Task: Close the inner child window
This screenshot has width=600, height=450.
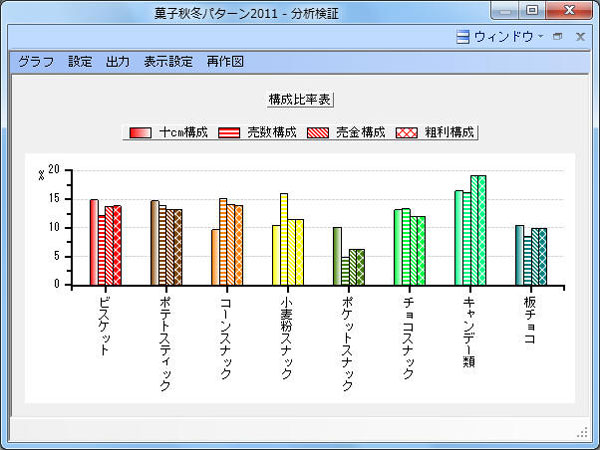Action: pos(580,37)
